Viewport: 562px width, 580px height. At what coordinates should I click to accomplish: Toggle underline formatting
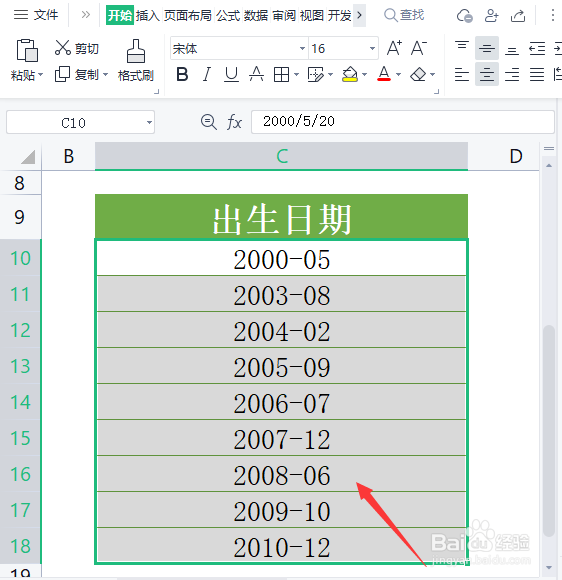click(x=231, y=74)
